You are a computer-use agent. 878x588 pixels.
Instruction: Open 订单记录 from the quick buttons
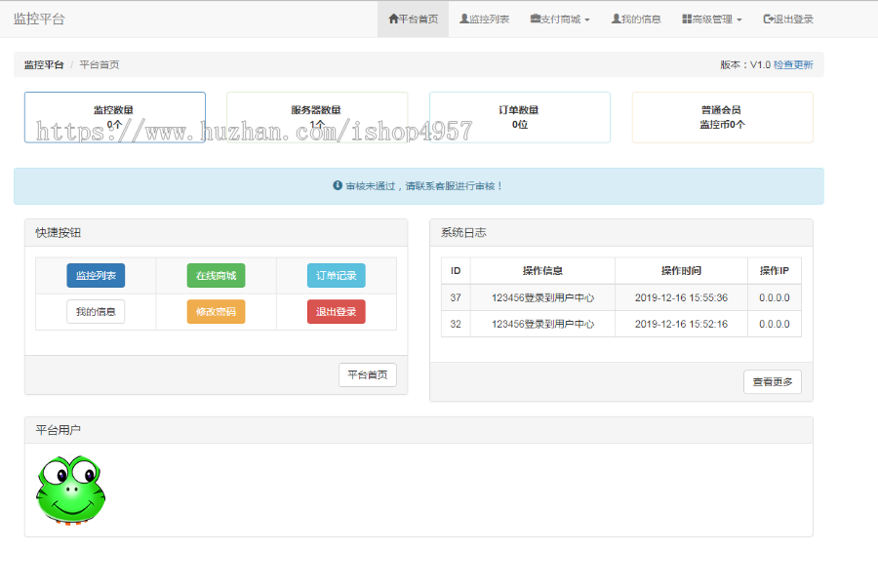[x=336, y=276]
